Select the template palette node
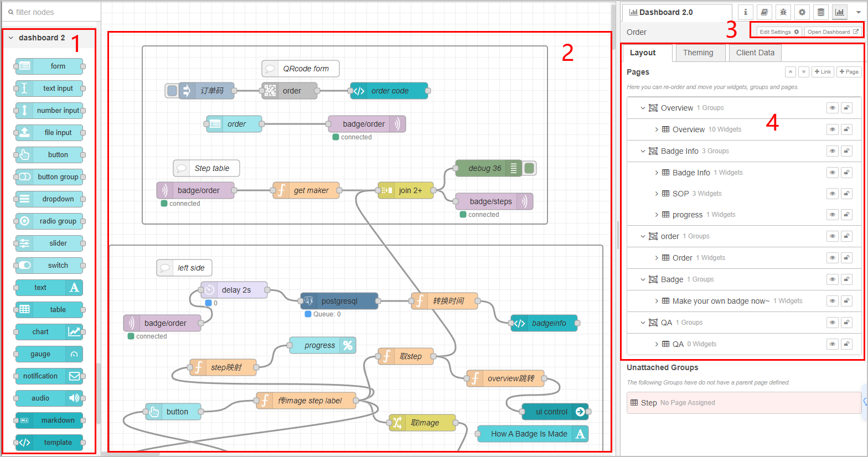This screenshot has width=868, height=457. 49,443
